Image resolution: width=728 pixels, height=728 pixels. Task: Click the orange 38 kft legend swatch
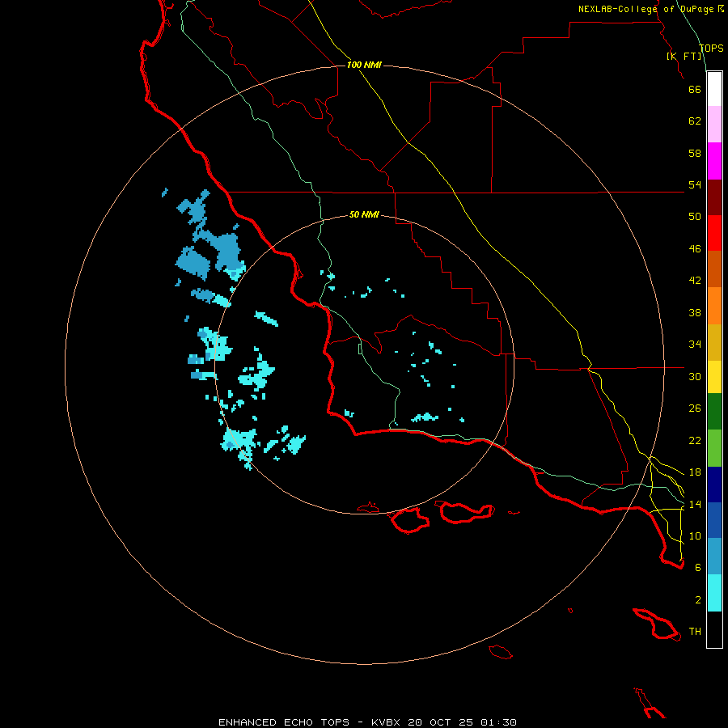coord(714,305)
